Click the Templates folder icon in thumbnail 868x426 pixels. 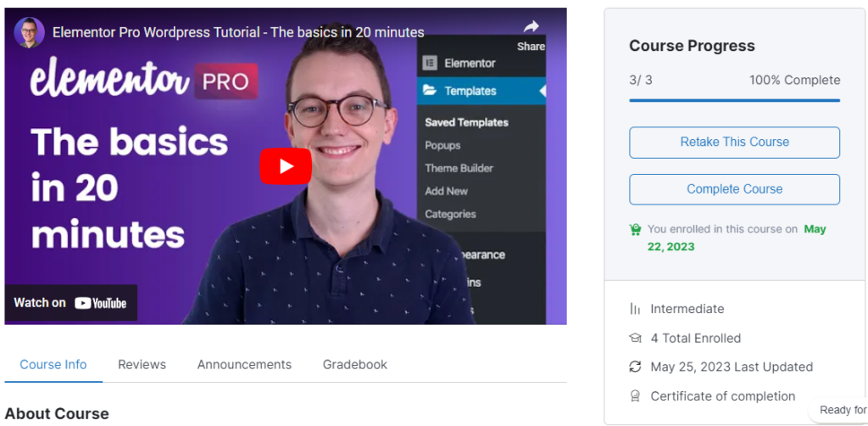[429, 91]
